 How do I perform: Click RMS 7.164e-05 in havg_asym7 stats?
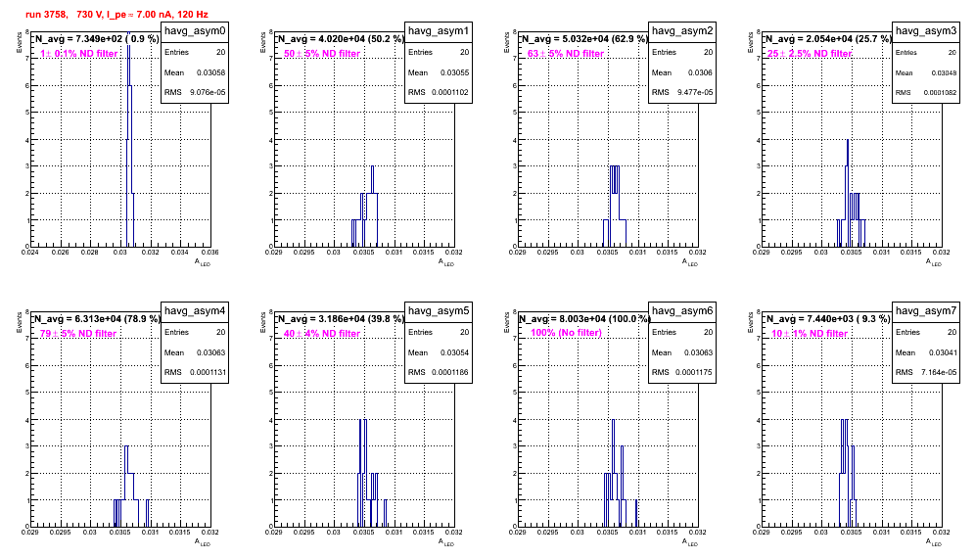click(926, 372)
